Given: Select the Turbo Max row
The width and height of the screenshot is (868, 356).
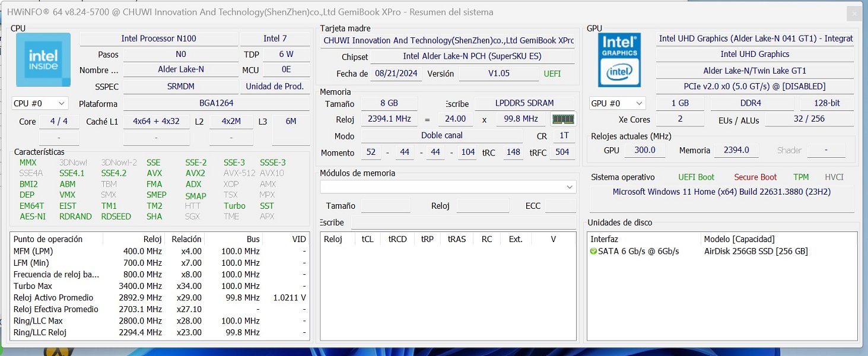Looking at the screenshot, I should pyautogui.click(x=160, y=286).
